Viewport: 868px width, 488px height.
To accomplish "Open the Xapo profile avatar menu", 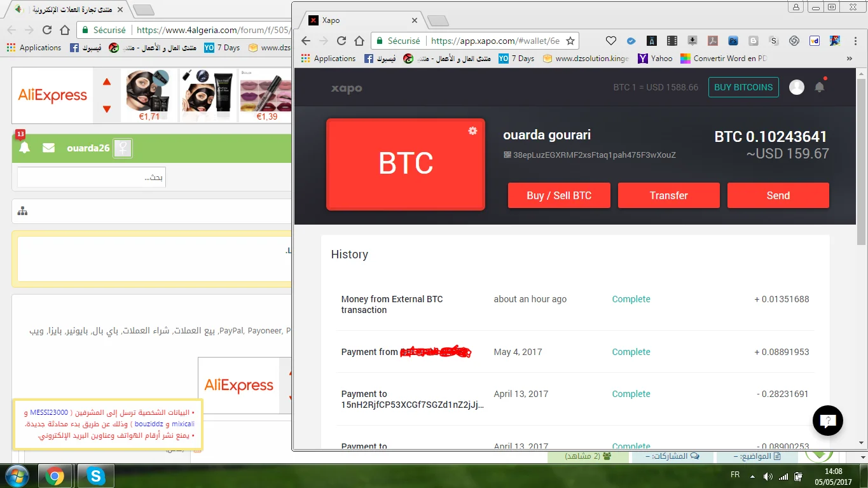I will click(796, 87).
